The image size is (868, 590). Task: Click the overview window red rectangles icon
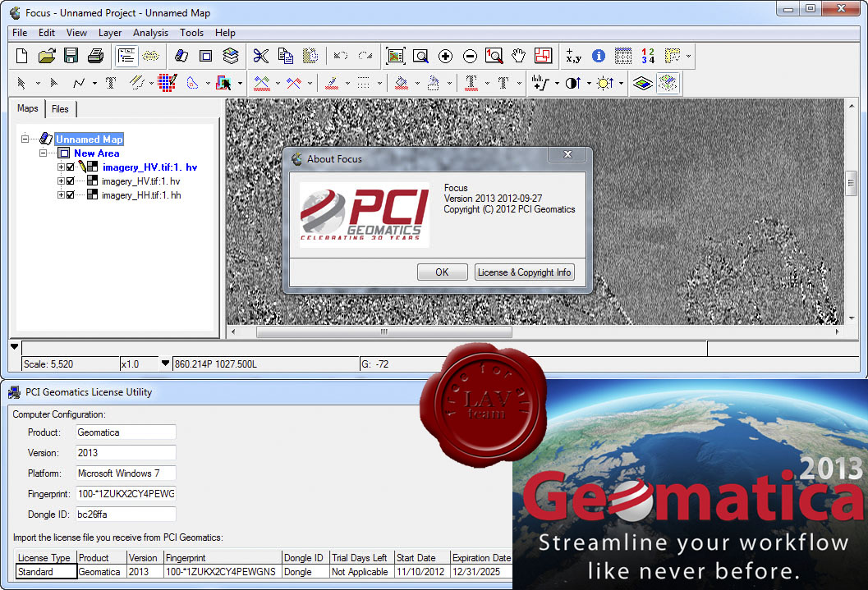[543, 56]
